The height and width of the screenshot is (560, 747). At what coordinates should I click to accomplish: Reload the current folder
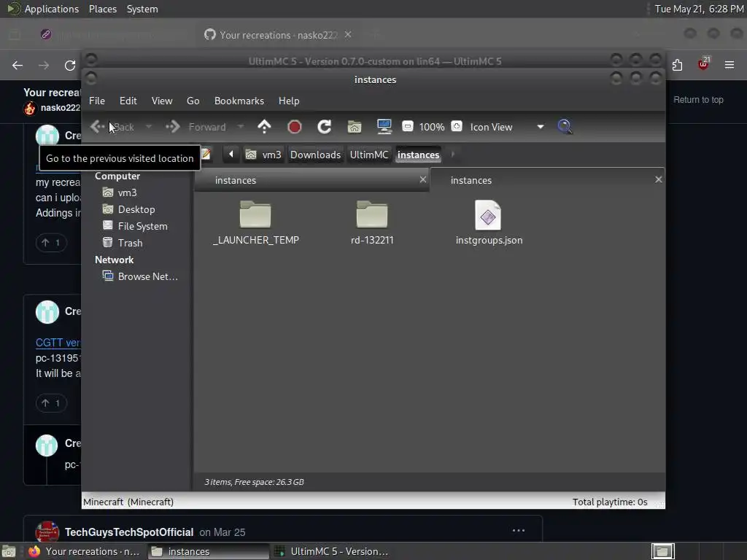point(325,127)
